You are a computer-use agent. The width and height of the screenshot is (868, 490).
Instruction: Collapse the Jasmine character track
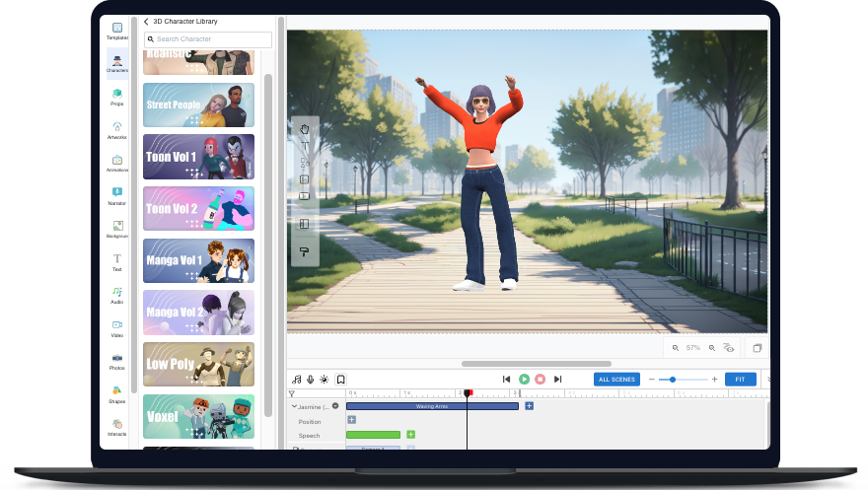(293, 406)
